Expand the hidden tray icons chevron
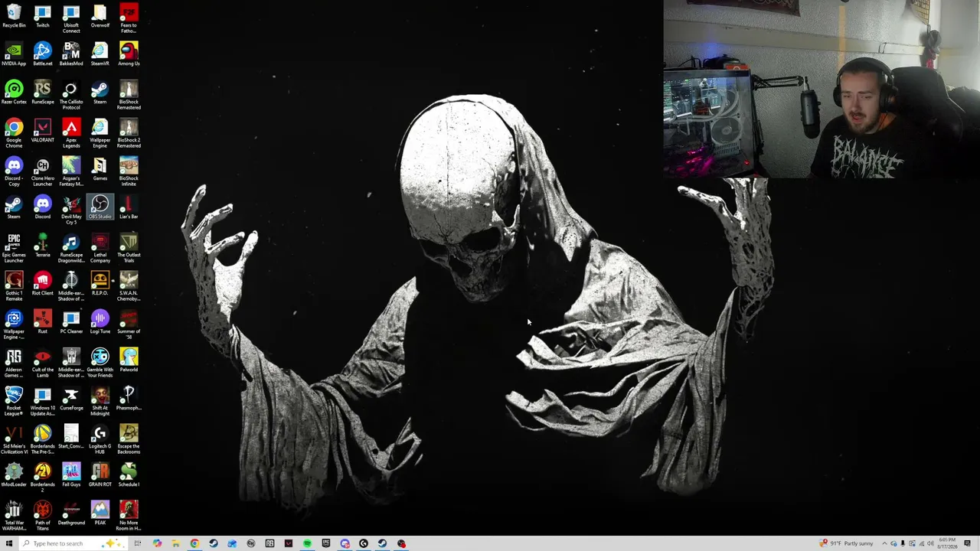Viewport: 980px width, 551px height. point(884,543)
